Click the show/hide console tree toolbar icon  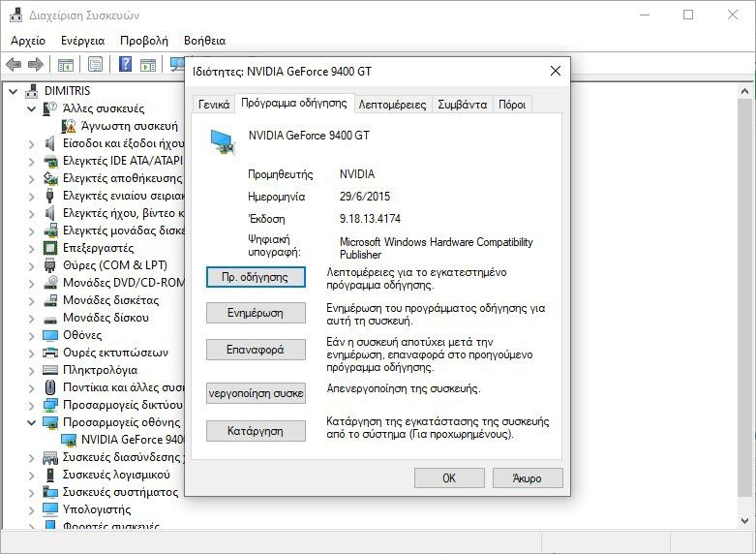[66, 64]
